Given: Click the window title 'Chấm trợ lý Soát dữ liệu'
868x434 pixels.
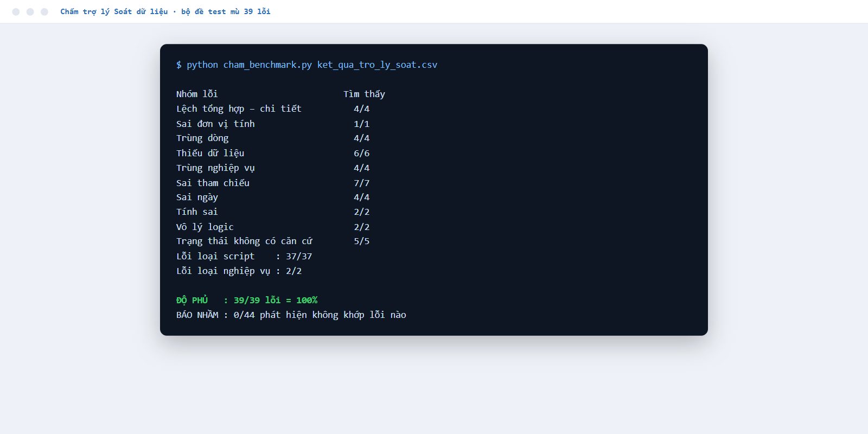Looking at the screenshot, I should 114,11.
